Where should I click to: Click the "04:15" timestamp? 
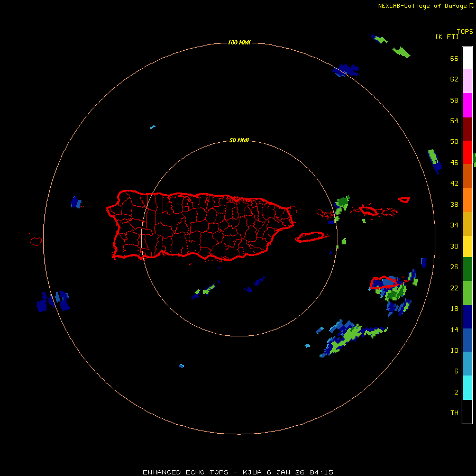(322, 472)
